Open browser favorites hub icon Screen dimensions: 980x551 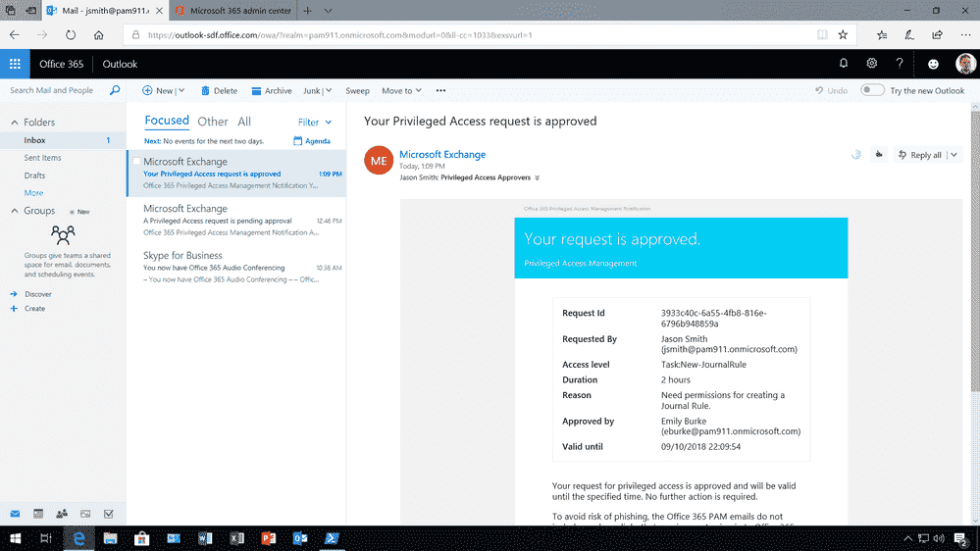[882, 35]
